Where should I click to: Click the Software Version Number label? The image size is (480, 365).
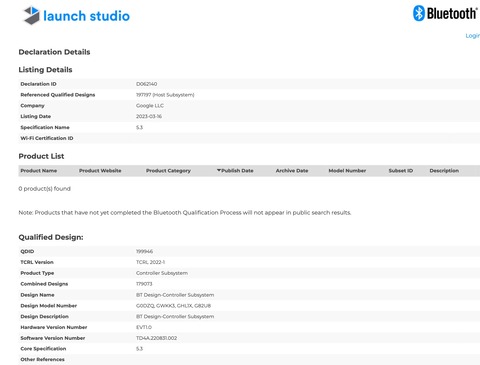pos(53,338)
